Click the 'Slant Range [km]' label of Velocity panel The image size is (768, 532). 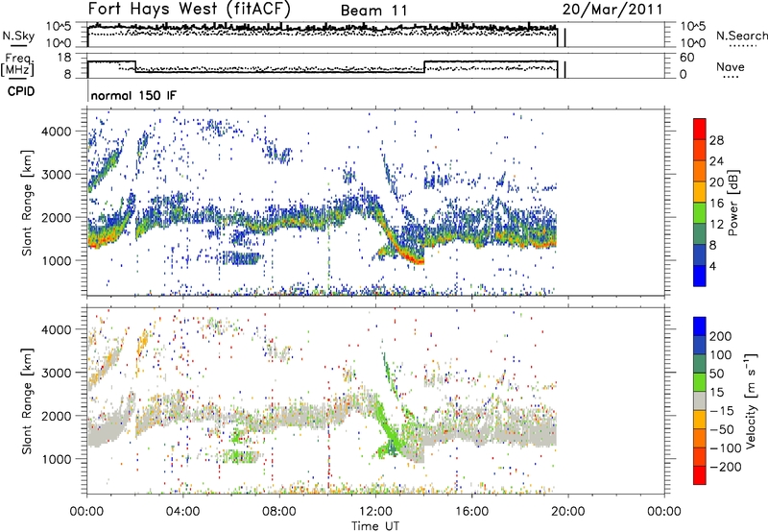point(27,401)
